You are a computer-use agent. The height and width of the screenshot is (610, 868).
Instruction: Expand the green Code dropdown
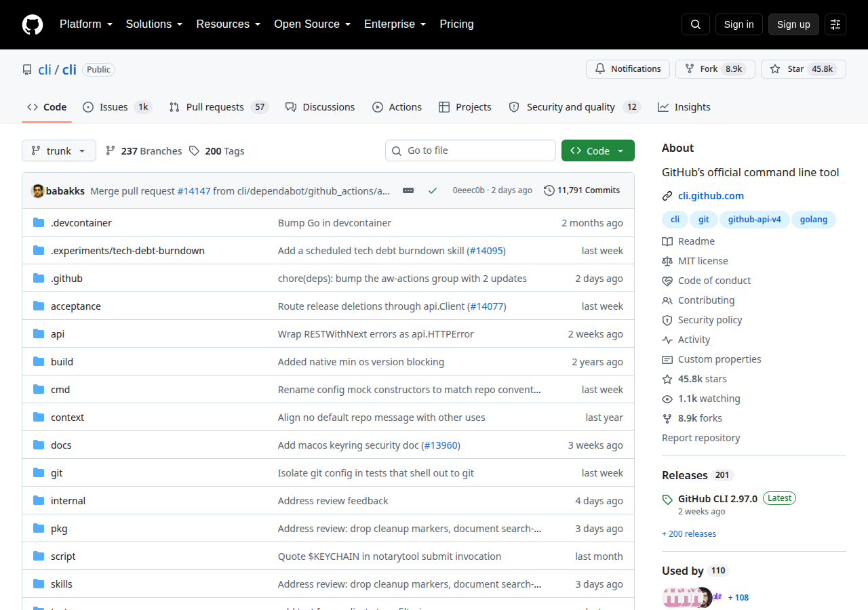pyautogui.click(x=598, y=150)
